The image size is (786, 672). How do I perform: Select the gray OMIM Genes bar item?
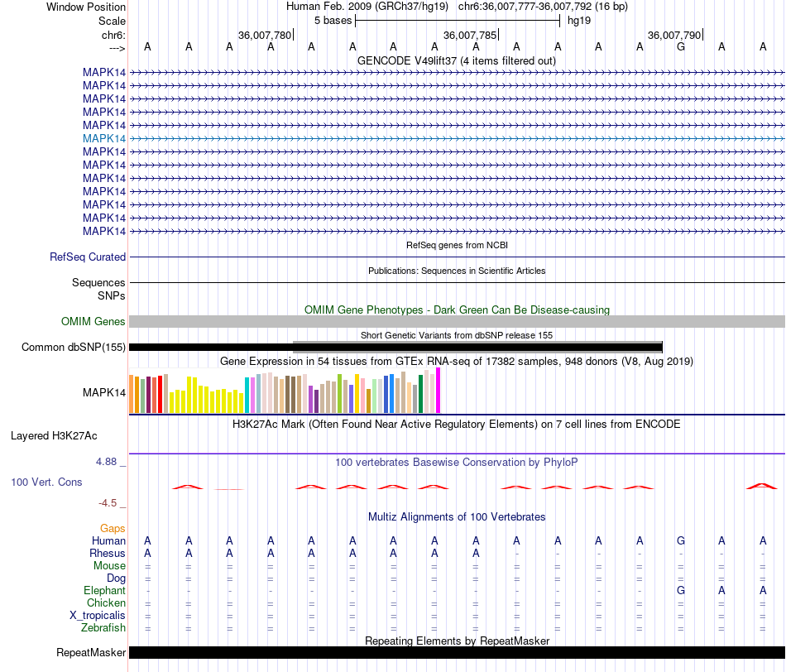tap(457, 321)
